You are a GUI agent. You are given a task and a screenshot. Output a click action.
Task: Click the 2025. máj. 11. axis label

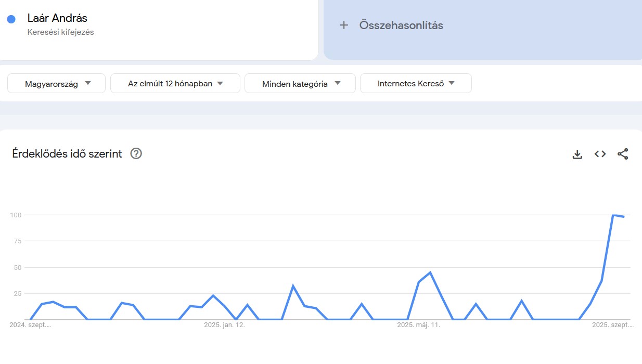(419, 325)
